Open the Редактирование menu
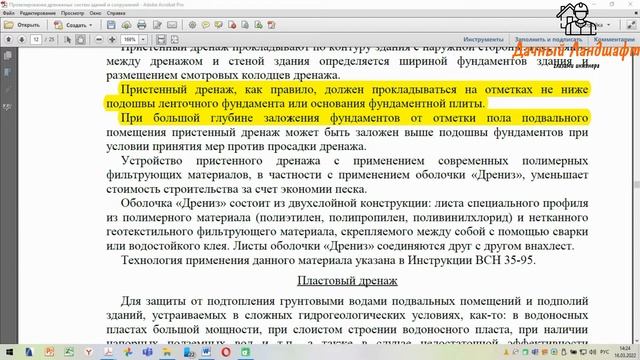The image size is (640, 360). [x=38, y=13]
